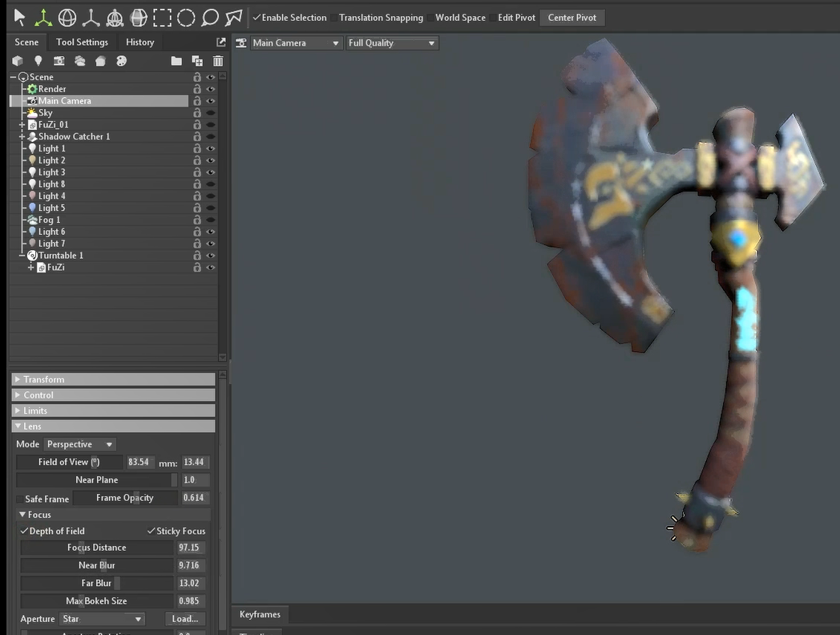Image resolution: width=840 pixels, height=635 pixels.
Task: Add a new cube object to scene
Action: [x=18, y=61]
